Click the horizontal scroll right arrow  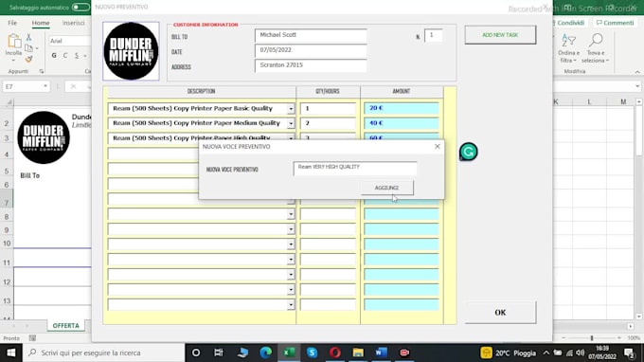pos(631,326)
